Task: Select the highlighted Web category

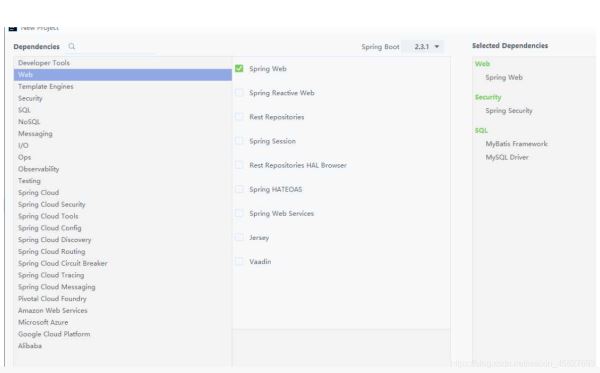Action: [x=123, y=75]
